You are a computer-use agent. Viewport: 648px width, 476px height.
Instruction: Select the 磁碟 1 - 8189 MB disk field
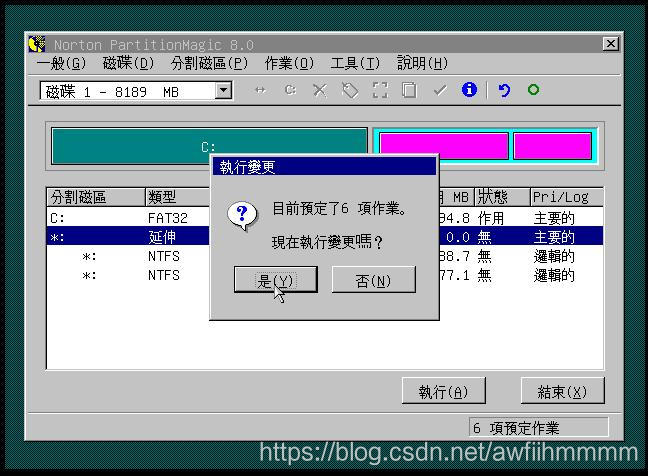point(136,91)
